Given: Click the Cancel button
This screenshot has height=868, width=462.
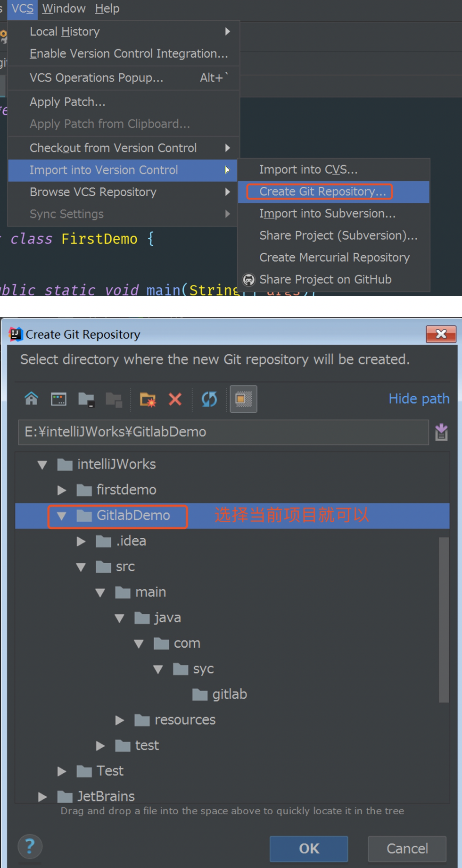Looking at the screenshot, I should pos(407,849).
